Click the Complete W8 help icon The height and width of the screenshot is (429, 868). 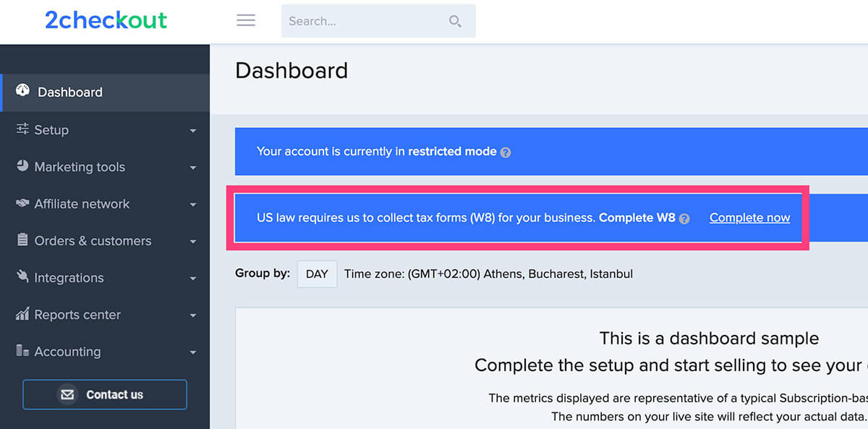tap(684, 218)
